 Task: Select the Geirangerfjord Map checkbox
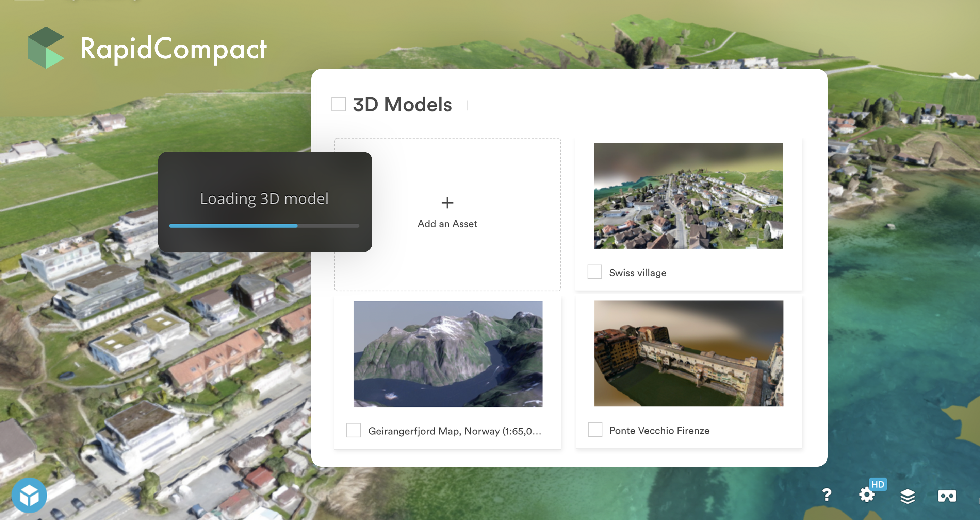click(x=353, y=430)
